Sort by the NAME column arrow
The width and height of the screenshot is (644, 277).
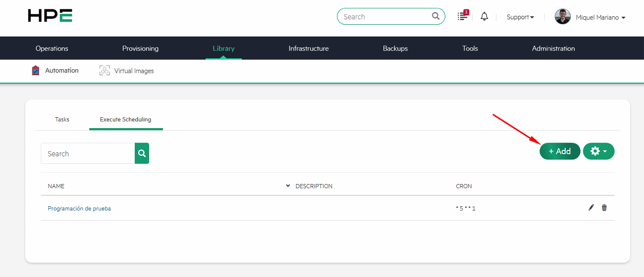tap(288, 186)
